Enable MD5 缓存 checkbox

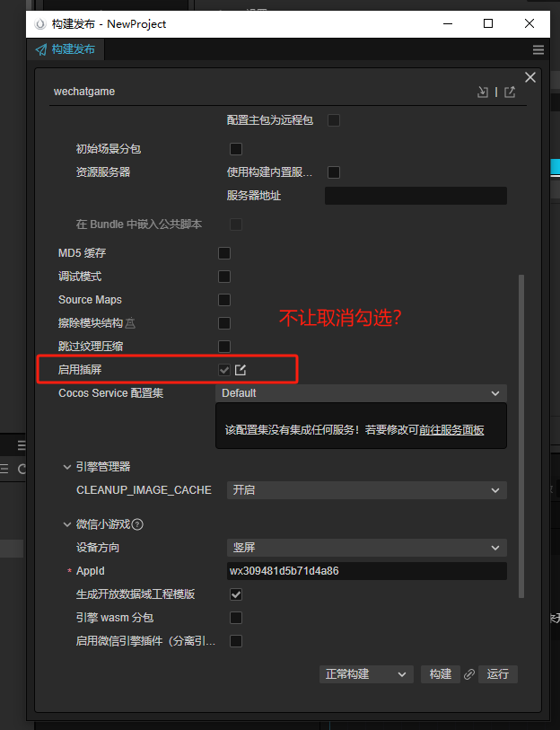tap(224, 253)
